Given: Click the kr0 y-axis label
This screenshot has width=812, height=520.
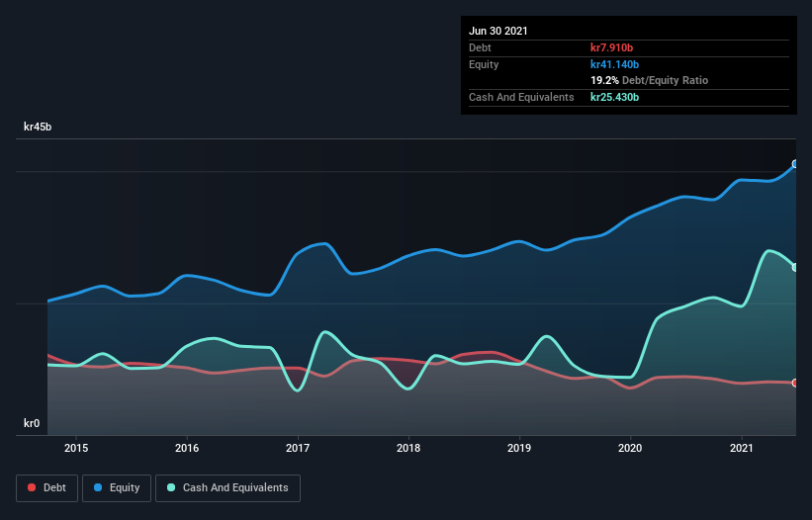Looking at the screenshot, I should 32,423.
